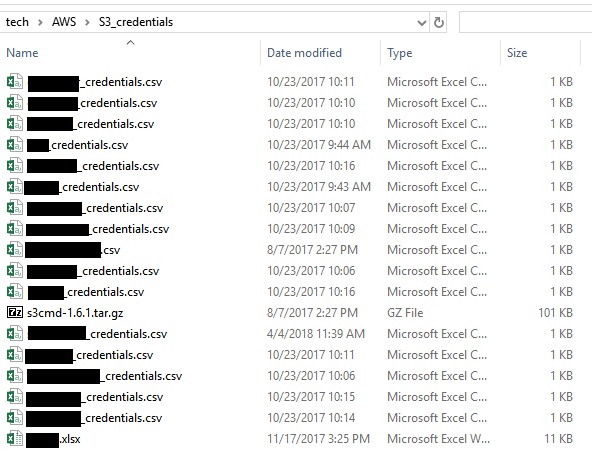This screenshot has width=592, height=467.
Task: Click the refresh icon beside the address bar
Action: coord(438,23)
